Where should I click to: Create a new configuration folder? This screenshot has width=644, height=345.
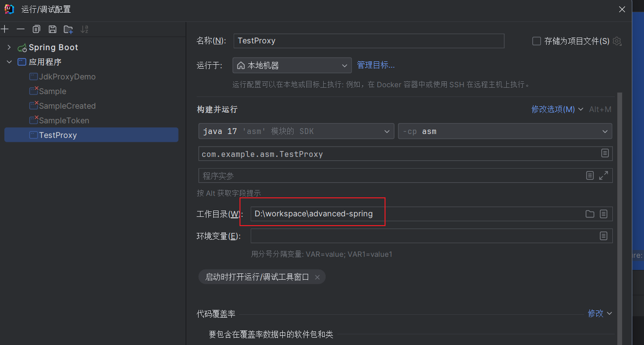(x=68, y=29)
